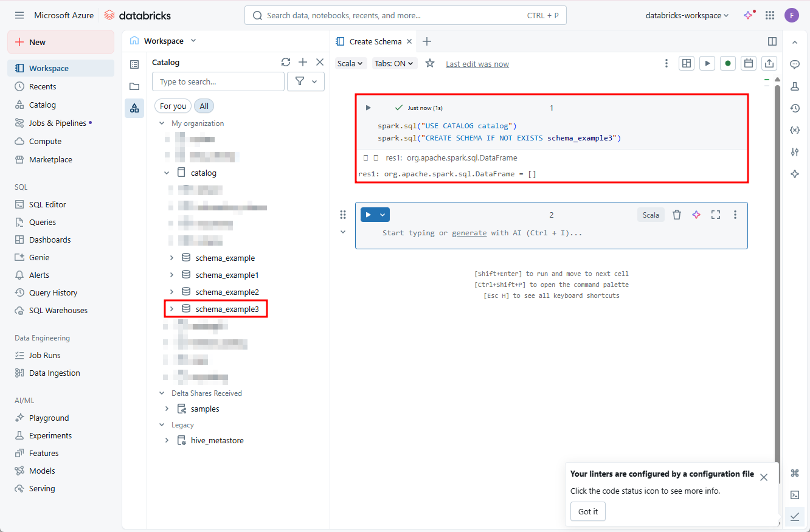Select the 'For you' filter pill

[x=173, y=106]
